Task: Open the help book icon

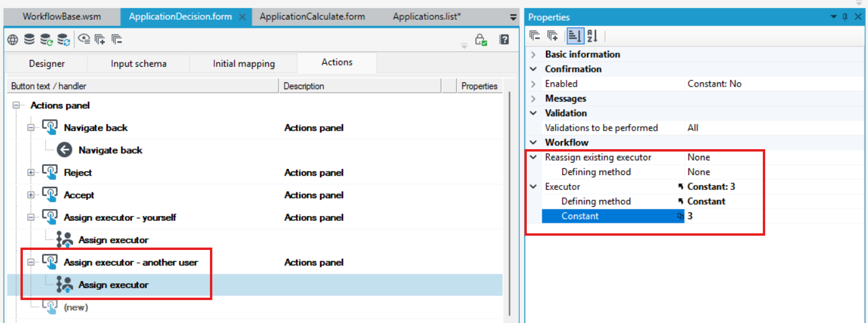Action: tap(504, 40)
